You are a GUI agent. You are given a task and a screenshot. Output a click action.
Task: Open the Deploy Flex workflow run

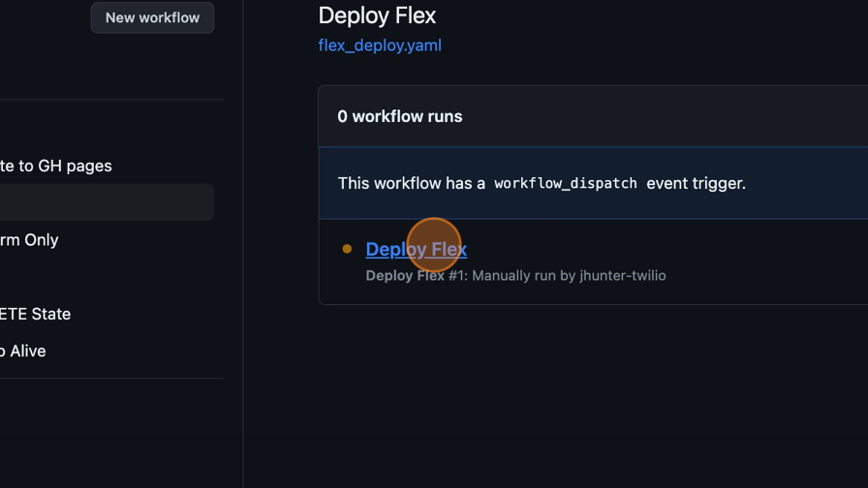pos(417,249)
